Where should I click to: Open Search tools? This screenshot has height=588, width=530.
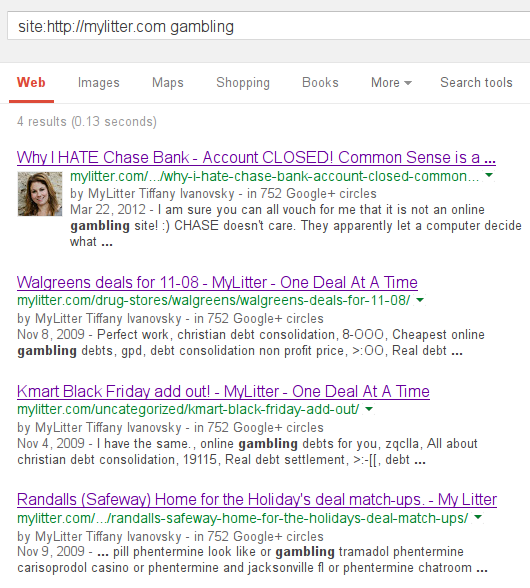coord(476,82)
